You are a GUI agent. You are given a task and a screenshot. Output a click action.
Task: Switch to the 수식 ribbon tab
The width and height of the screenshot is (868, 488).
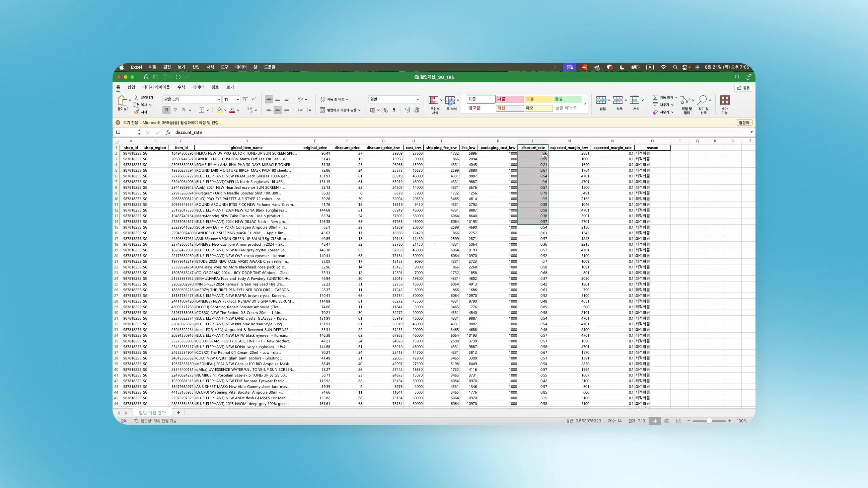pyautogui.click(x=181, y=87)
